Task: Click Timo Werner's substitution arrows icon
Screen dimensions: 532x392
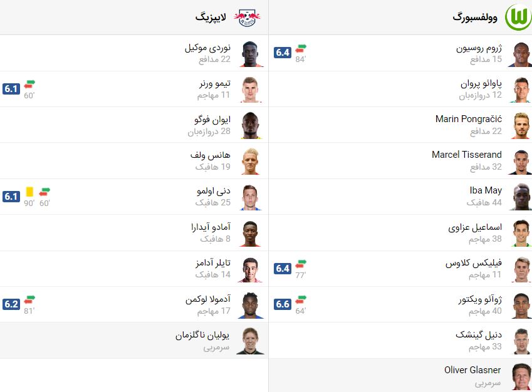Action: coord(29,84)
